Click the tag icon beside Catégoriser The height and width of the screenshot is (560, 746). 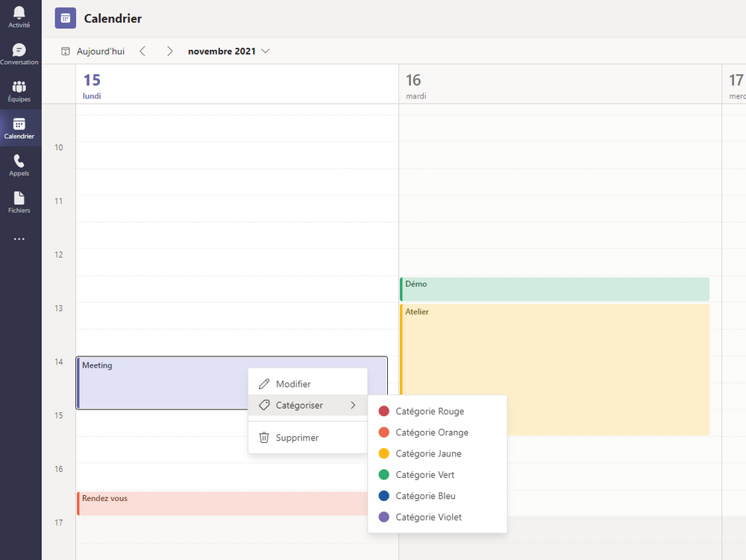click(x=264, y=405)
